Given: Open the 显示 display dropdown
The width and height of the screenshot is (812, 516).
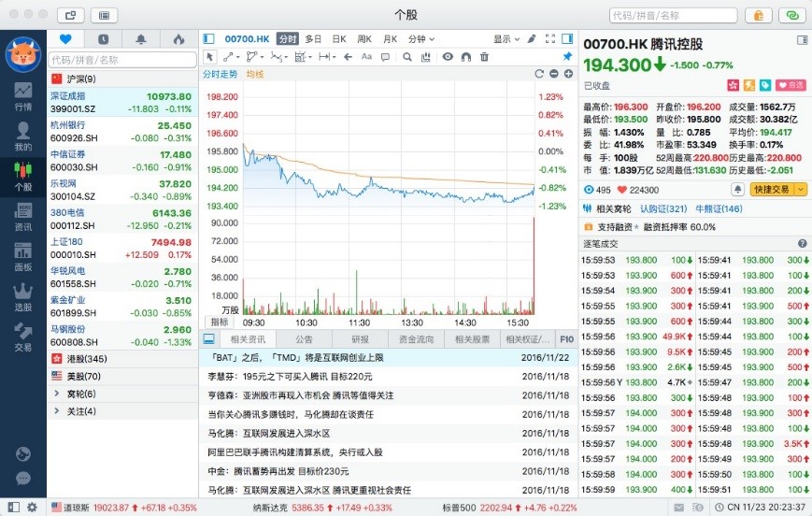Looking at the screenshot, I should (x=506, y=39).
